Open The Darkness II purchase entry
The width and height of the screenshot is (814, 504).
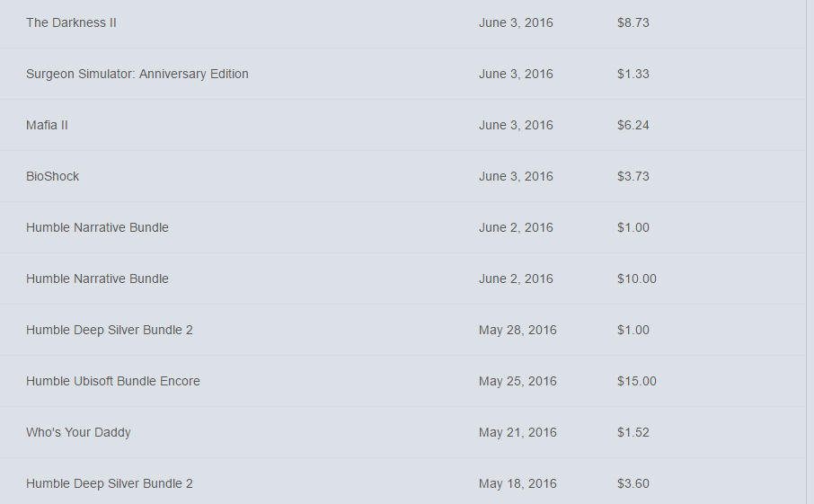71,22
